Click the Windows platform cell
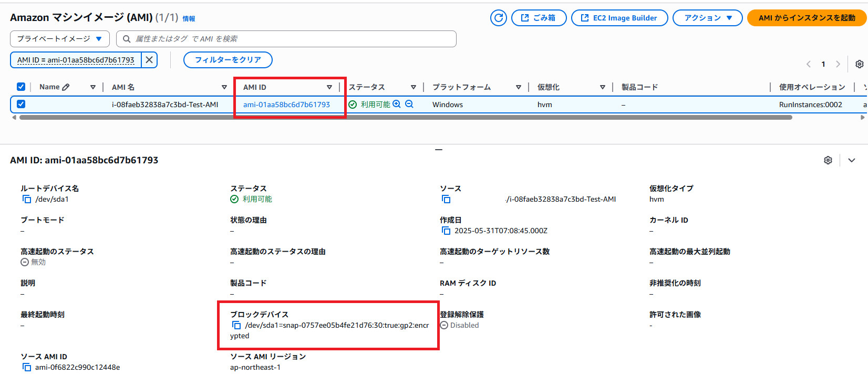 (448, 105)
